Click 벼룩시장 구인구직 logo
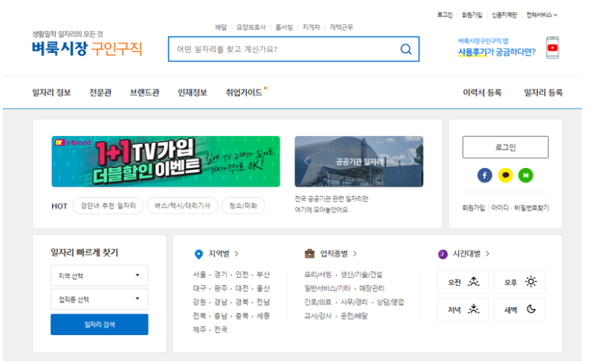 pos(87,48)
